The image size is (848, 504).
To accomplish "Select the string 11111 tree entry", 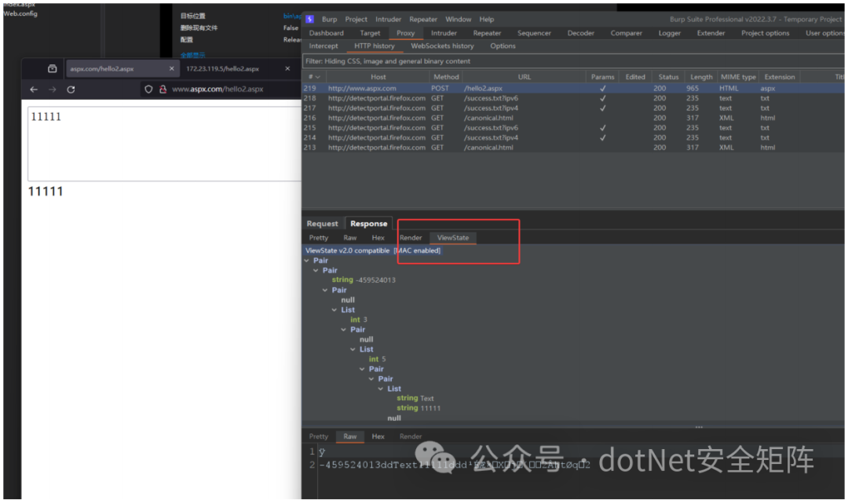I will (419, 408).
